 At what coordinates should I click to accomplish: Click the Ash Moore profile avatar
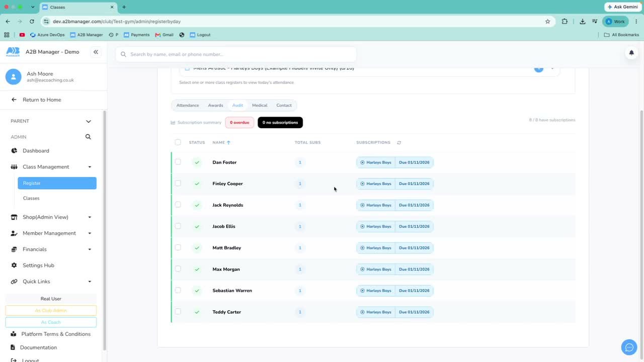pyautogui.click(x=13, y=77)
